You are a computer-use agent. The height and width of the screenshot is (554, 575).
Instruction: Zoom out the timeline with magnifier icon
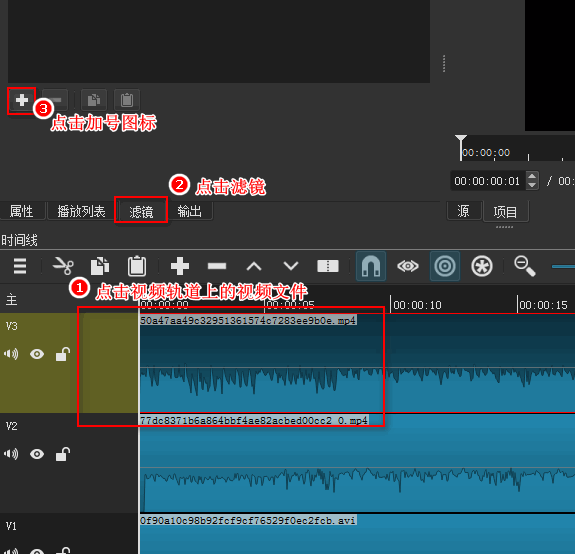[525, 266]
